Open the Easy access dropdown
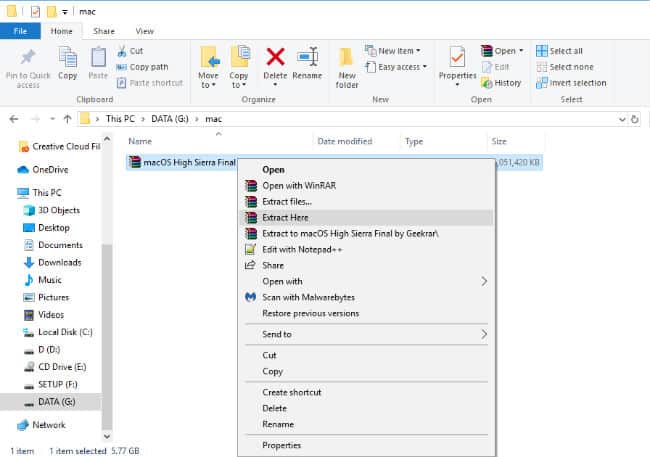The height and width of the screenshot is (457, 650). click(x=425, y=67)
